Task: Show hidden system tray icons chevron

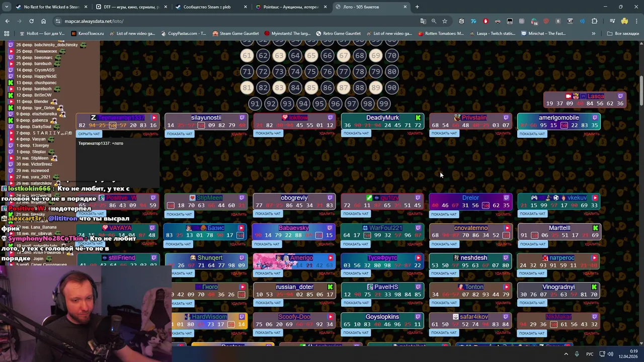Action: (566, 354)
